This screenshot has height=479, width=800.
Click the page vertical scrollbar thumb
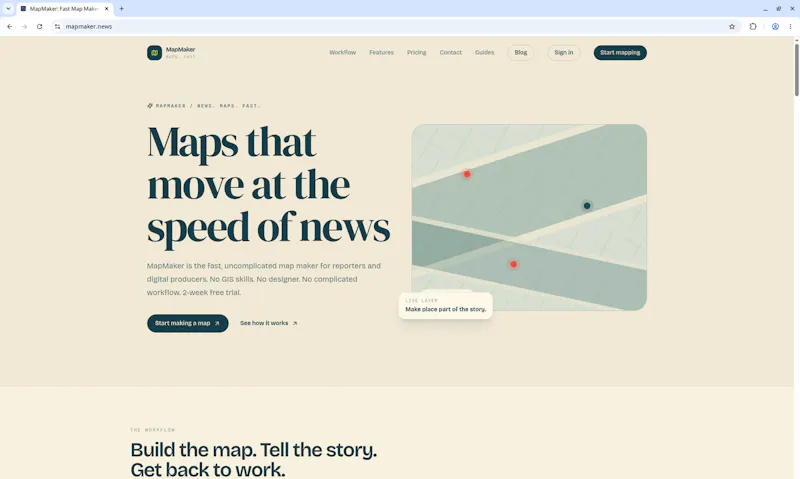tap(796, 70)
